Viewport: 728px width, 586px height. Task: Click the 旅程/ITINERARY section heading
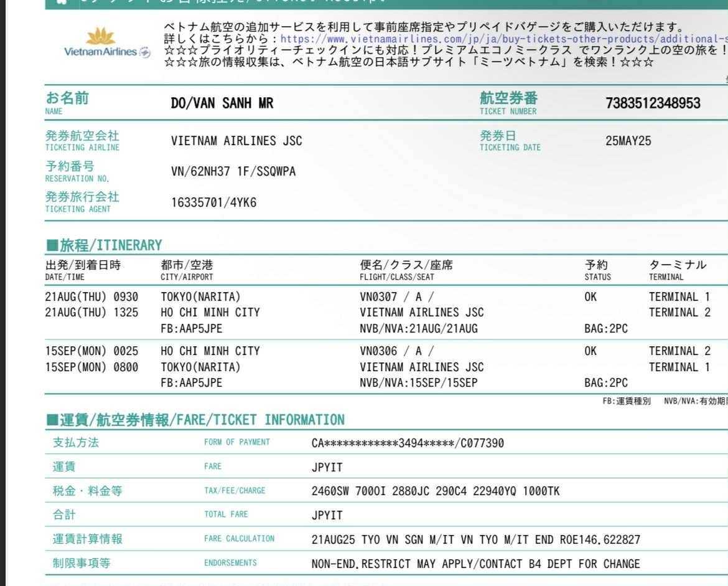[x=104, y=245]
